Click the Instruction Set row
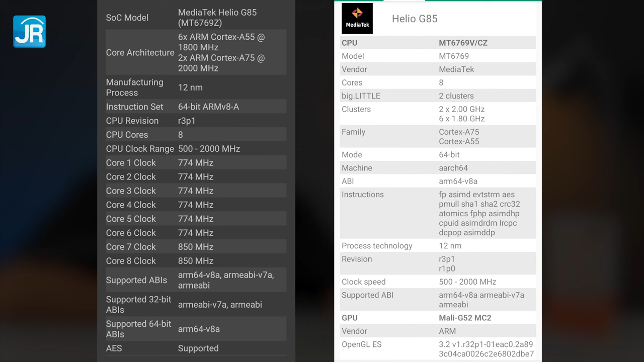 click(x=196, y=107)
